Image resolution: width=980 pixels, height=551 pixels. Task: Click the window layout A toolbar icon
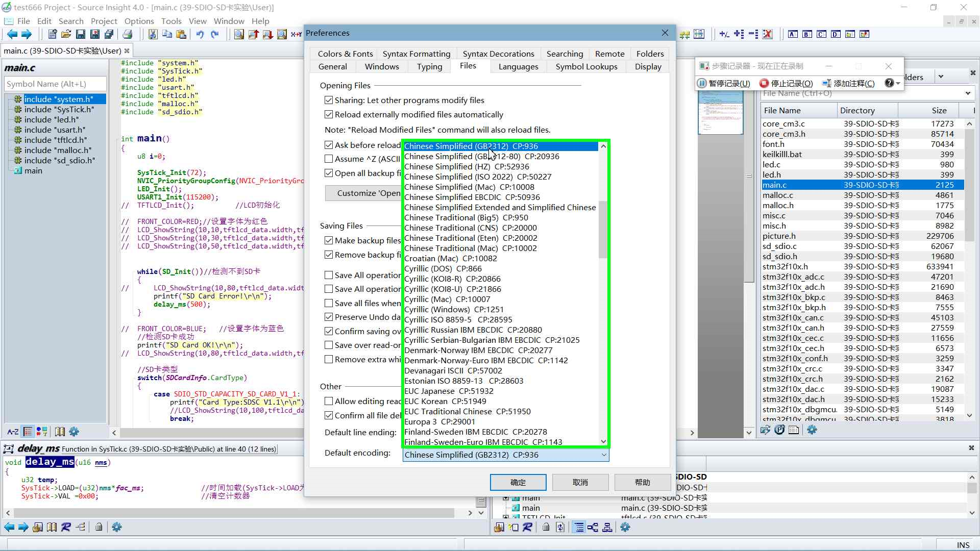coord(793,34)
